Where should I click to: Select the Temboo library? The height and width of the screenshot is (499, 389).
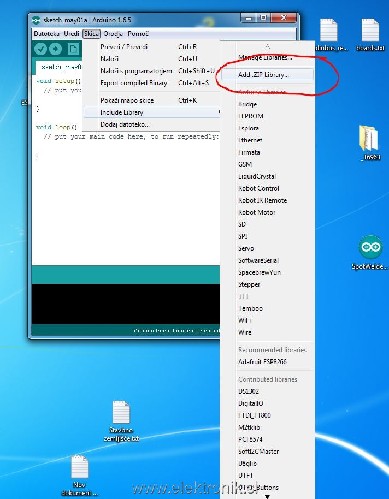pos(250,308)
